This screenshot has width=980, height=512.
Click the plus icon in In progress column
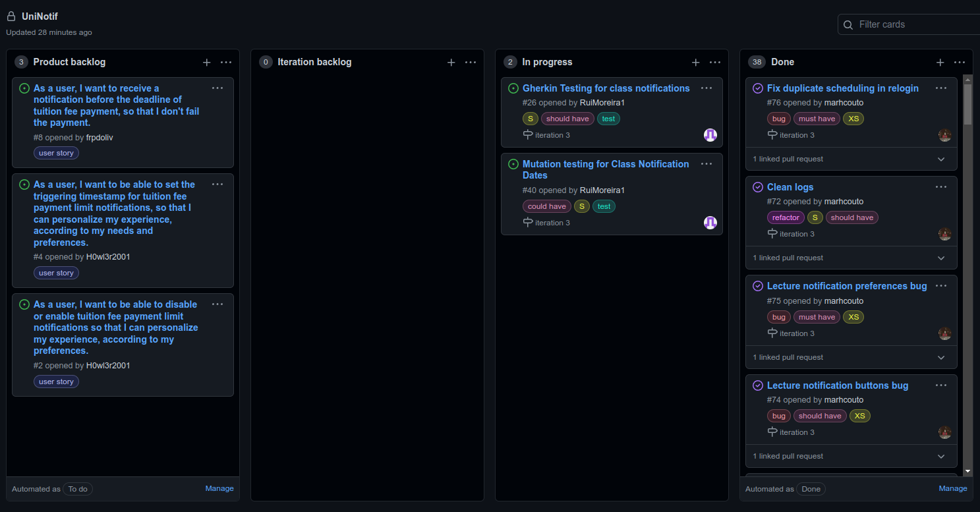coord(695,62)
